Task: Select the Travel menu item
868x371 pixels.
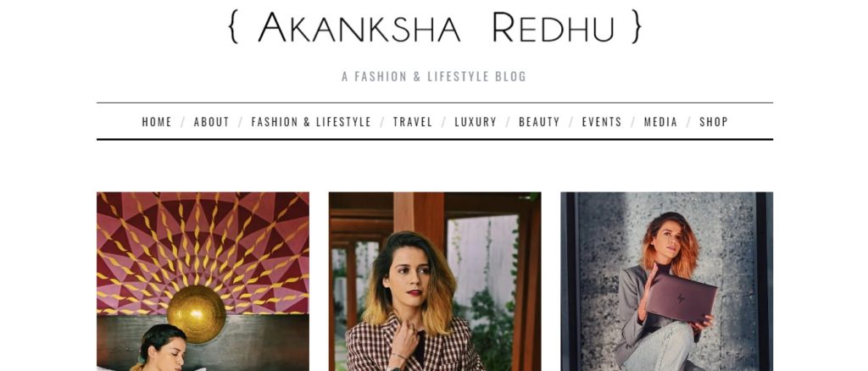Action: pyautogui.click(x=413, y=122)
